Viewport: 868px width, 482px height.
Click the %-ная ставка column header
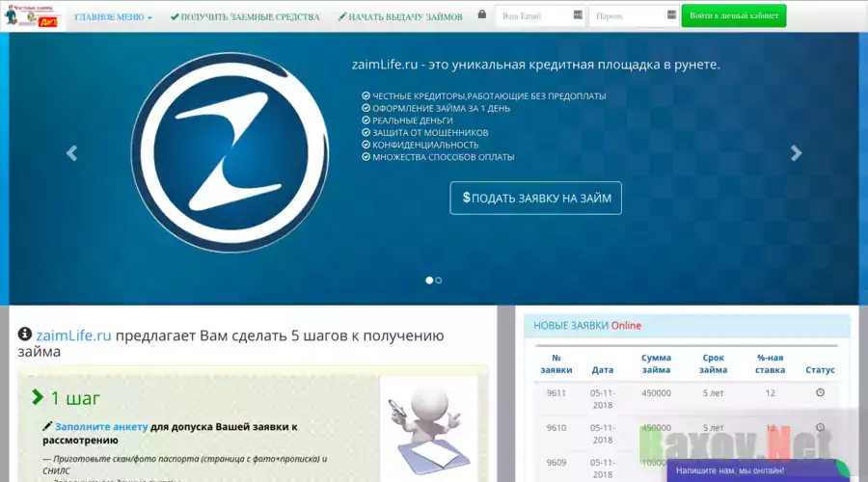770,364
